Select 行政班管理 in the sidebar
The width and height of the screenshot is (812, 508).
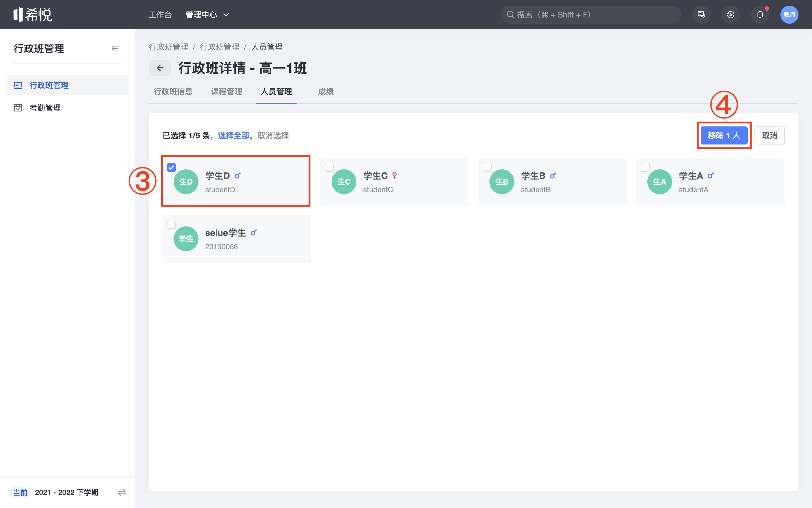(x=68, y=85)
